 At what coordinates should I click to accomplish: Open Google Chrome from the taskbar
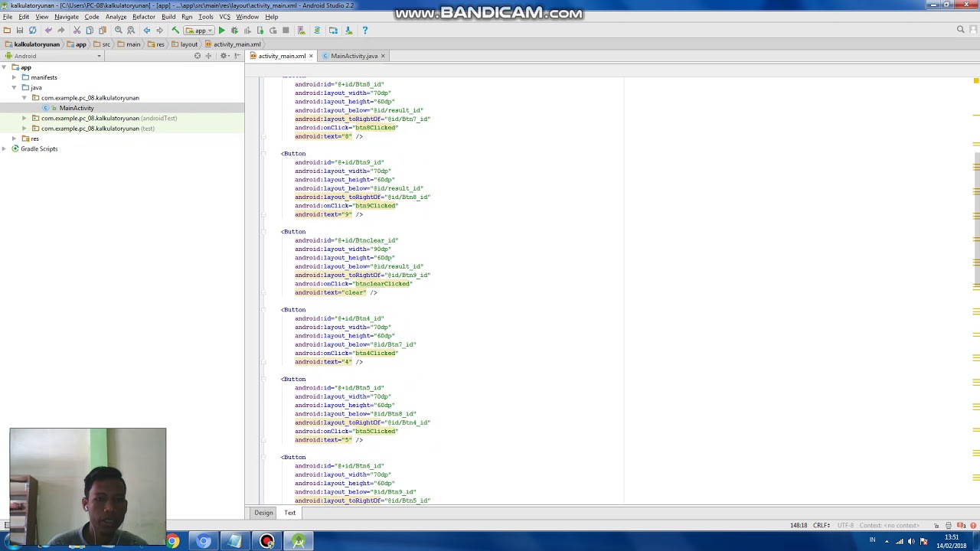(x=172, y=542)
